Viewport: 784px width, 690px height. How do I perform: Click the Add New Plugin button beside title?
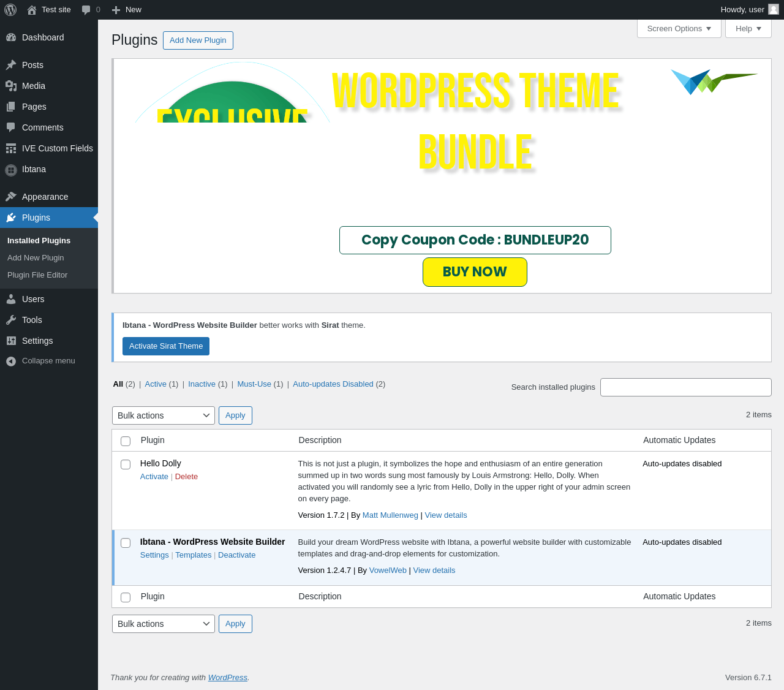[x=198, y=40]
